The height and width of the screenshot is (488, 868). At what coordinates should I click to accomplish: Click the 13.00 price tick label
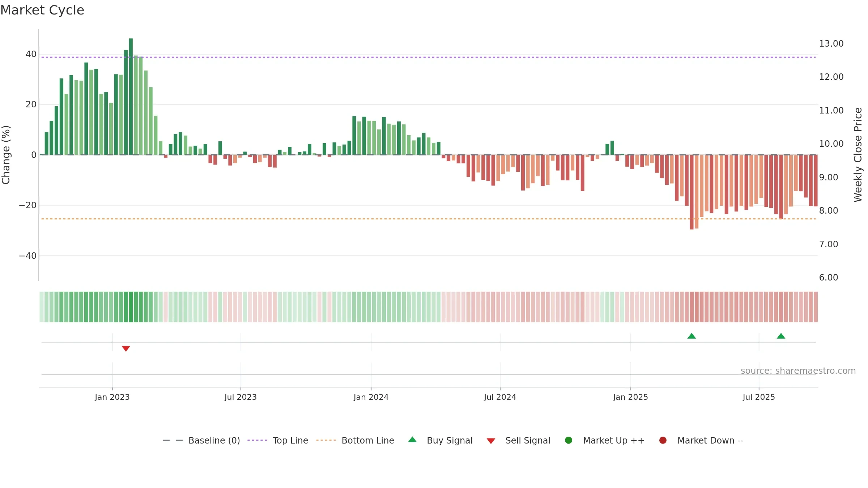click(x=831, y=44)
